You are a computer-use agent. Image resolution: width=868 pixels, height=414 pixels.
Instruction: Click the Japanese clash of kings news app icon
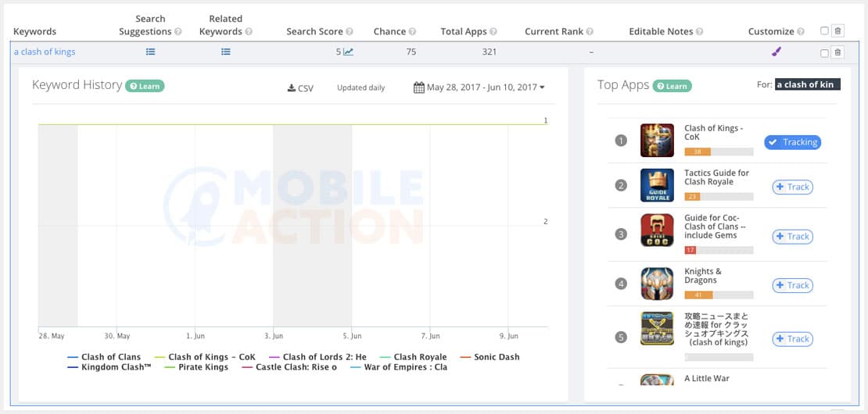coord(657,328)
